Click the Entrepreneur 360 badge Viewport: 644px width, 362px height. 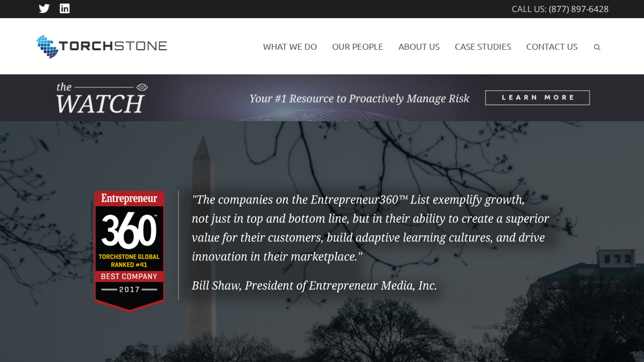click(x=129, y=251)
